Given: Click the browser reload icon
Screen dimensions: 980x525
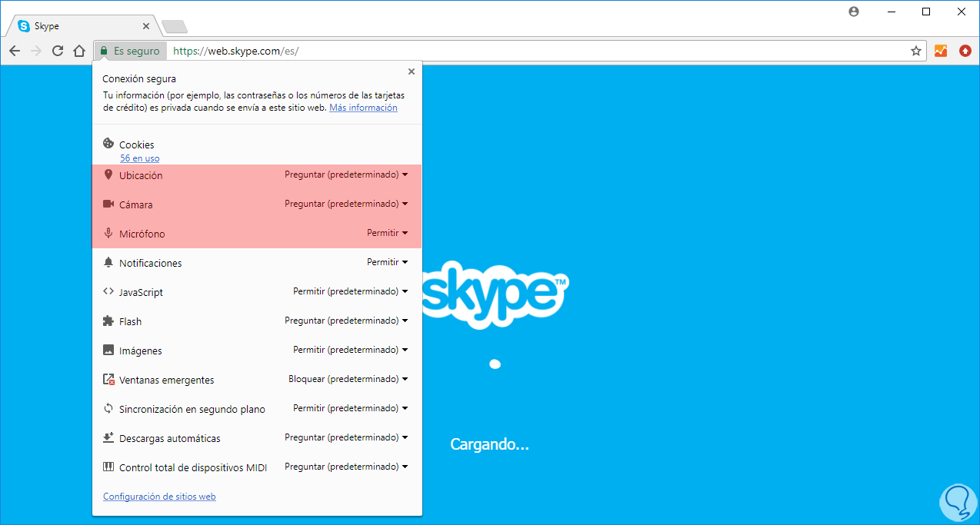Looking at the screenshot, I should 58,52.
